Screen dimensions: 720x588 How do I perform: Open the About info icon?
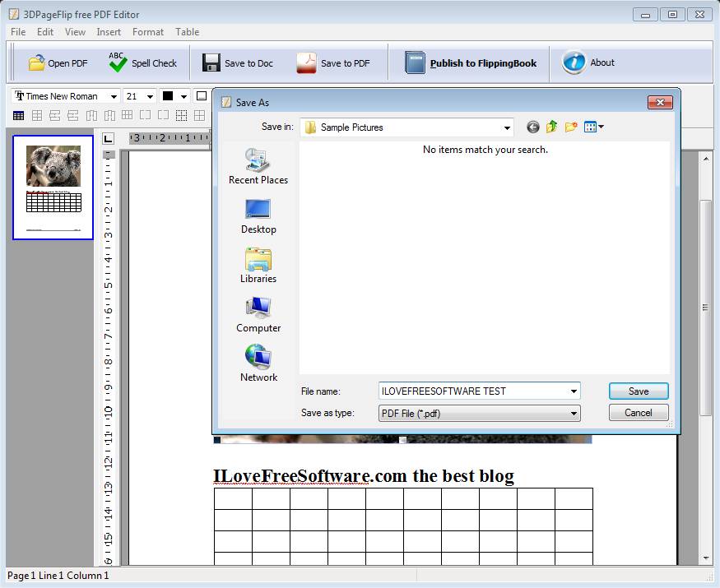click(x=574, y=62)
